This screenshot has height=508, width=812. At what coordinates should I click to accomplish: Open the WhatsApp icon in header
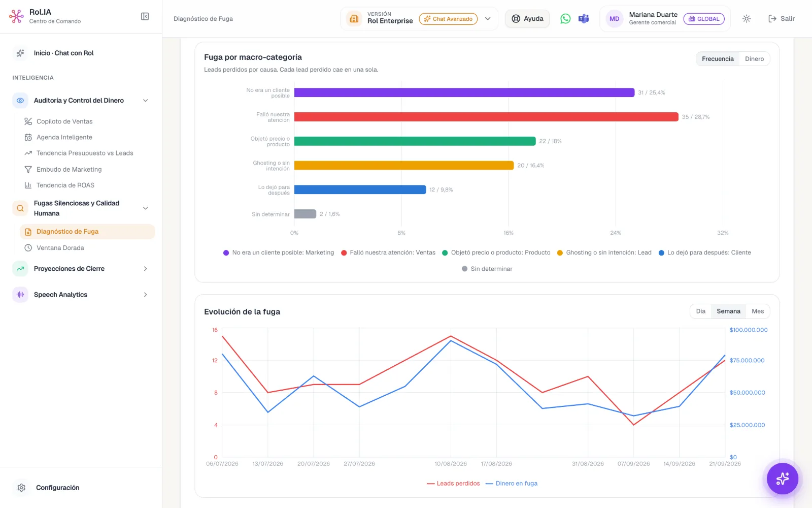(565, 19)
